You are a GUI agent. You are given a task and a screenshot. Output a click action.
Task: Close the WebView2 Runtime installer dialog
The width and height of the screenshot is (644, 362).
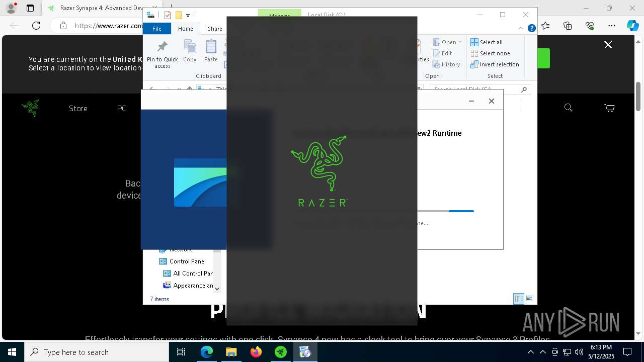pyautogui.click(x=492, y=101)
